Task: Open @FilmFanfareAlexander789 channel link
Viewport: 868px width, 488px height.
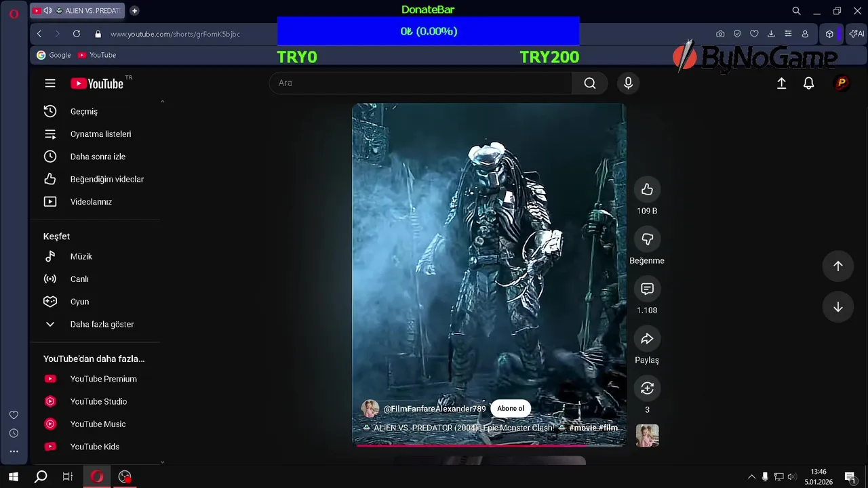Action: coord(435,409)
